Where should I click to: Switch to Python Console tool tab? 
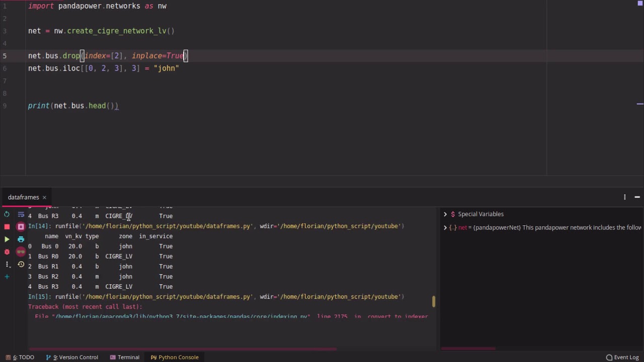(175, 357)
